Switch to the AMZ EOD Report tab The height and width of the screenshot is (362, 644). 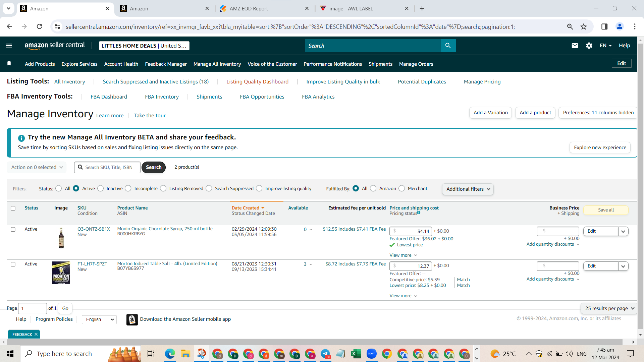264,8
